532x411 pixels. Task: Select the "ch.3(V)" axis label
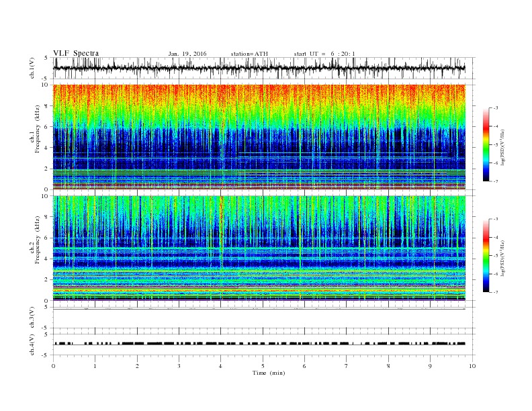coord(32,318)
